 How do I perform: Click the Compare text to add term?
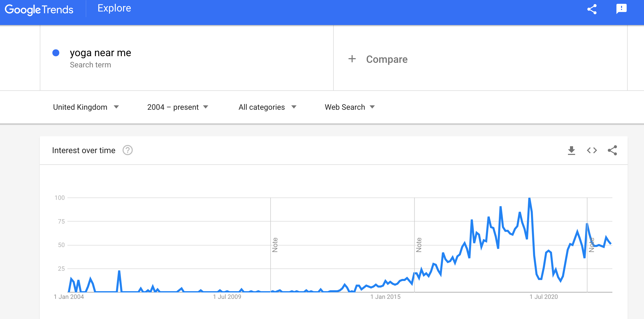(387, 59)
